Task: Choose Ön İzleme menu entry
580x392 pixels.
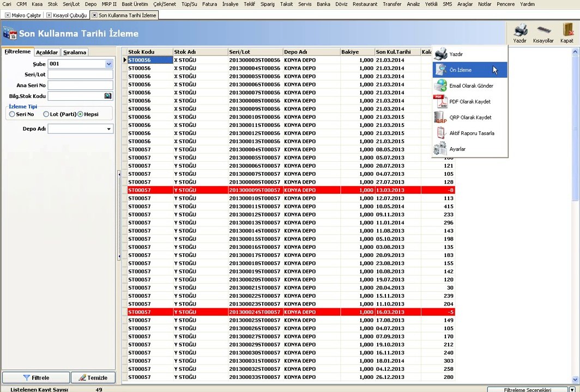Action: click(470, 70)
